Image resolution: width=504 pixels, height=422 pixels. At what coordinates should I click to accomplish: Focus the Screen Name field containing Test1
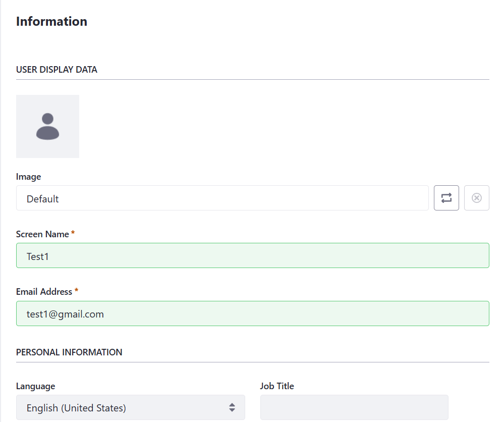click(x=253, y=255)
